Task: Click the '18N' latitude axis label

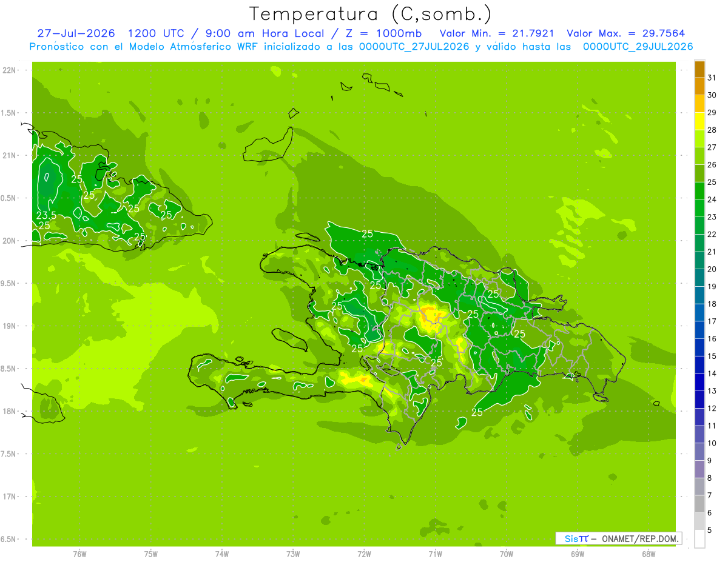Action: coord(10,411)
